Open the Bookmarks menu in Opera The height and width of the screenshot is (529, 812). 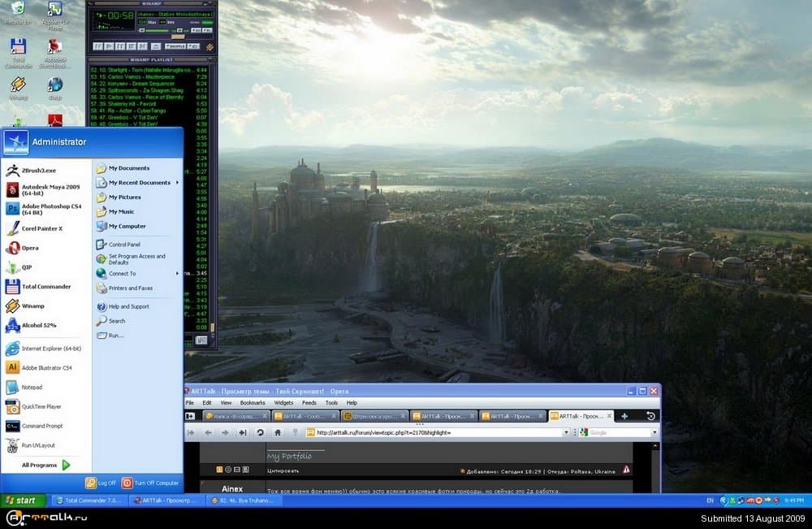pos(253,402)
